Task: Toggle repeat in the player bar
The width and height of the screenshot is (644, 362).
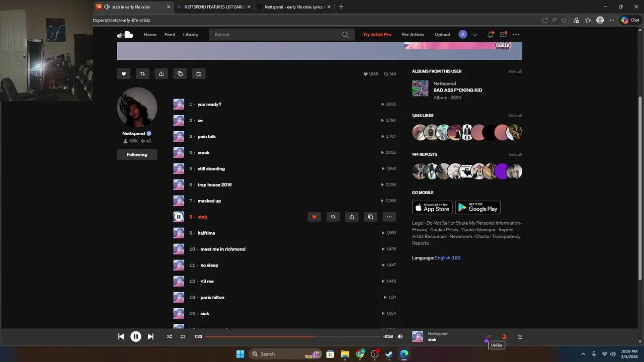Action: pyautogui.click(x=183, y=336)
